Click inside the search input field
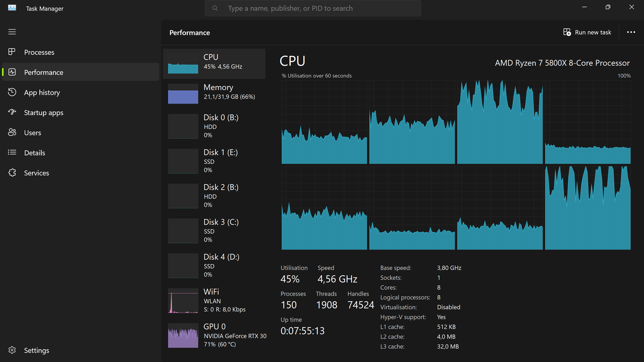 pos(313,8)
